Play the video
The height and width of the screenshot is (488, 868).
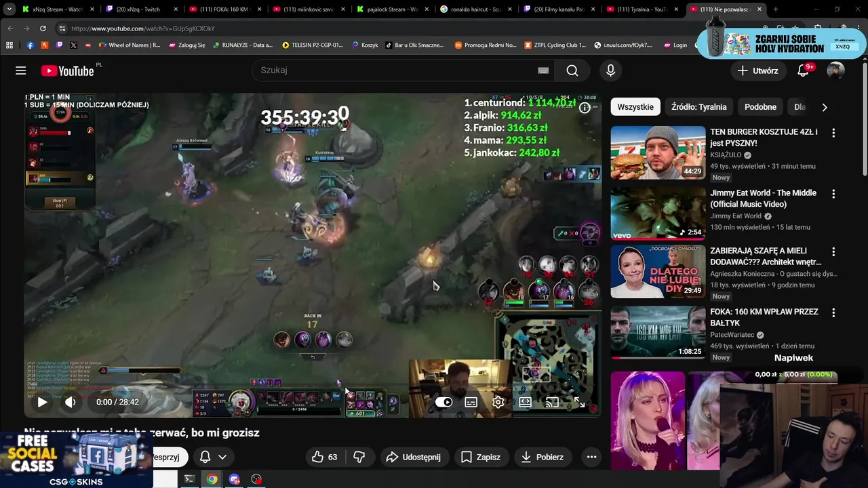click(42, 402)
